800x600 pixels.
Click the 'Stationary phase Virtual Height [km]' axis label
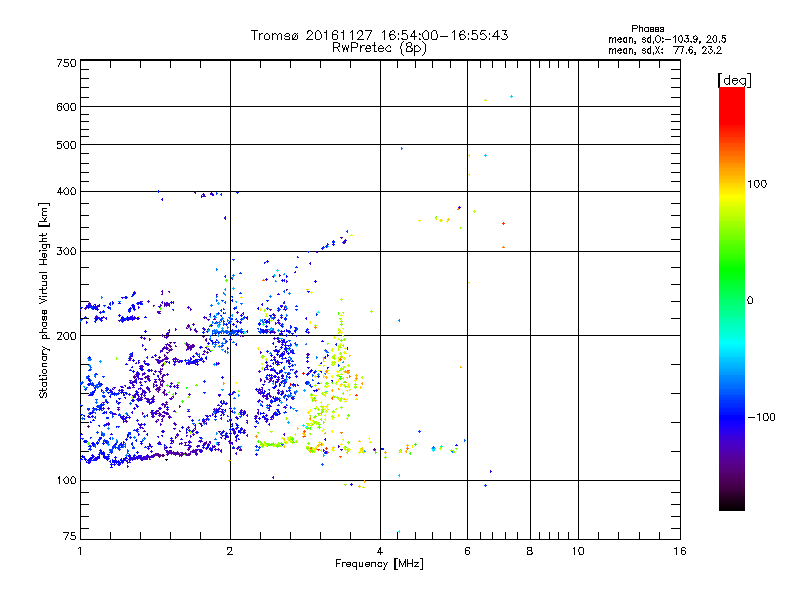(x=44, y=300)
